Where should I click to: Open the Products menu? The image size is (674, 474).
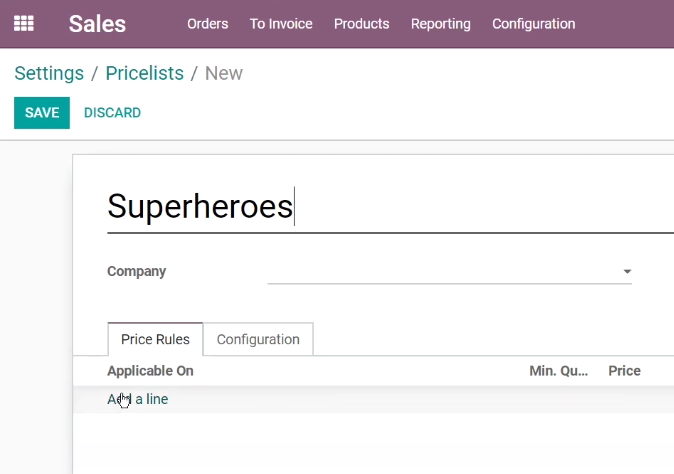[x=362, y=24]
